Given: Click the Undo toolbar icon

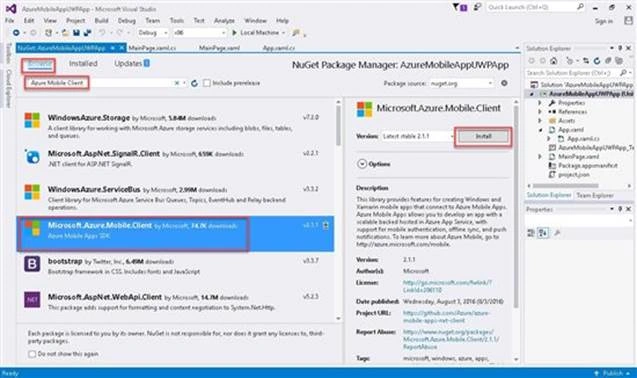Looking at the screenshot, I should 102,33.
